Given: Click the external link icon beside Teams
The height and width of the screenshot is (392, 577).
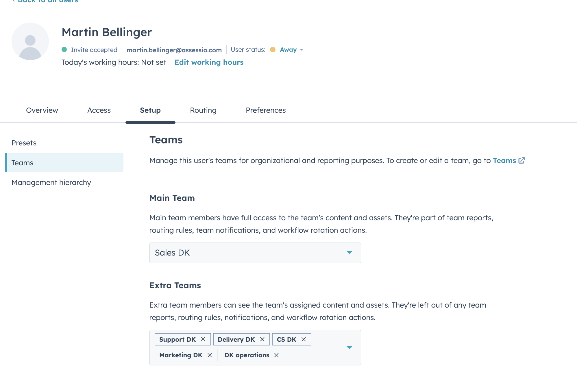Looking at the screenshot, I should click(x=522, y=160).
